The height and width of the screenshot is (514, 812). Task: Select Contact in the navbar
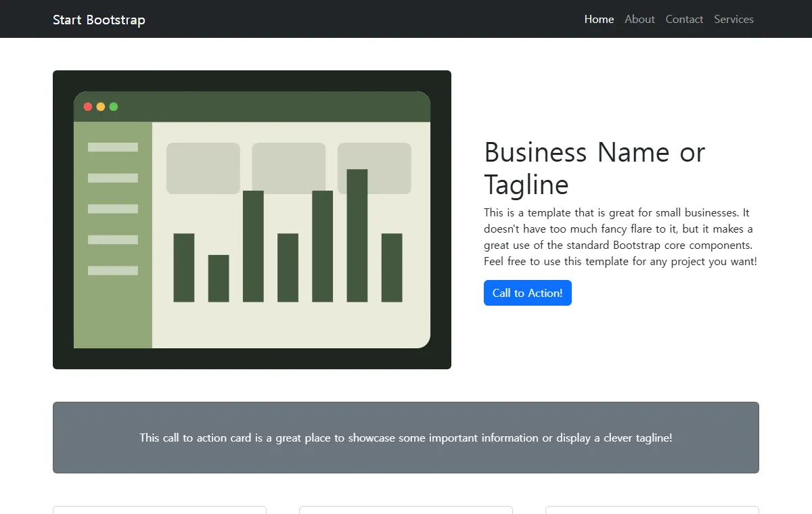684,19
